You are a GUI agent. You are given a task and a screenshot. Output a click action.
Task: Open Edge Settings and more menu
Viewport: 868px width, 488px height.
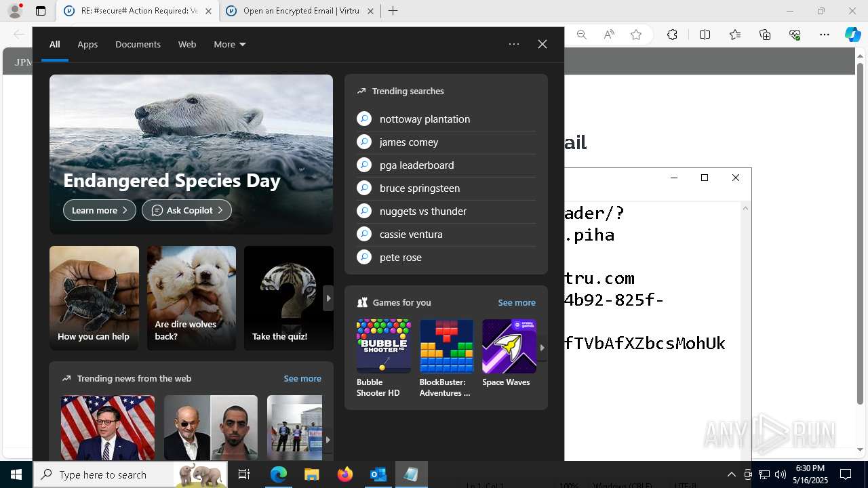tap(825, 35)
